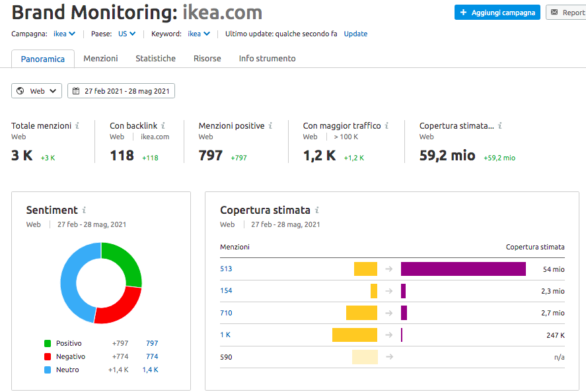Click the Neutro legend label

point(67,370)
